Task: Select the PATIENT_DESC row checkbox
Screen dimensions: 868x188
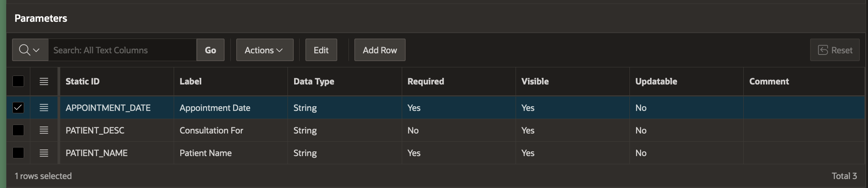Action: coord(18,130)
